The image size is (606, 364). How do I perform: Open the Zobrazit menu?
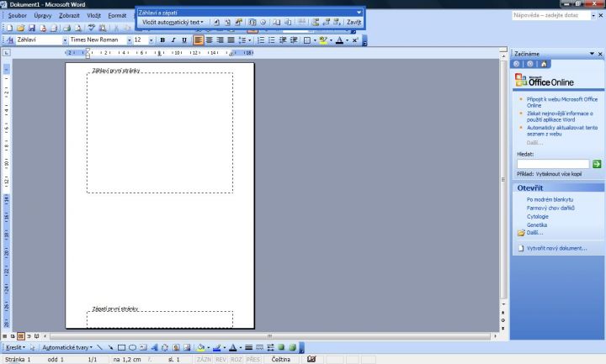(x=69, y=15)
